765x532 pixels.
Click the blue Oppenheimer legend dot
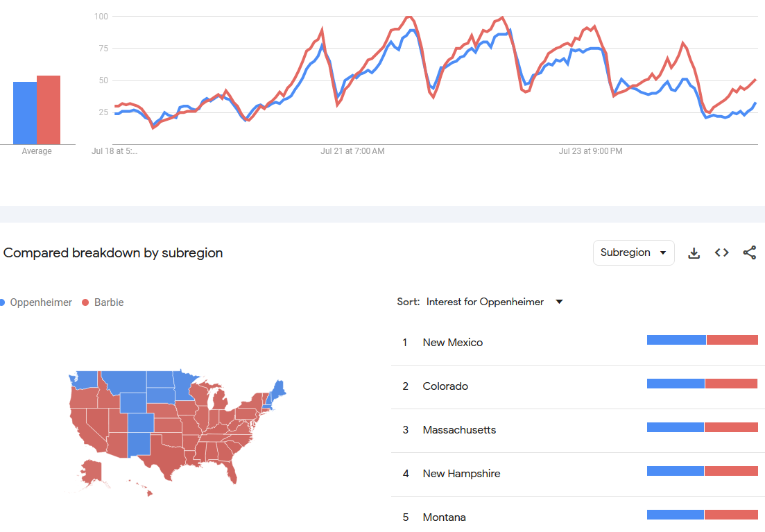[x=2, y=302]
